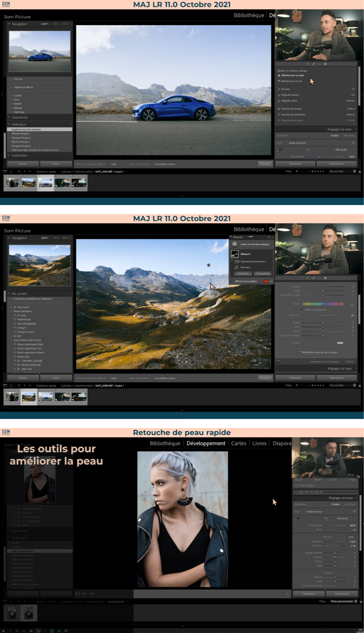
Task: Open Cartes module tab
Action: point(239,443)
